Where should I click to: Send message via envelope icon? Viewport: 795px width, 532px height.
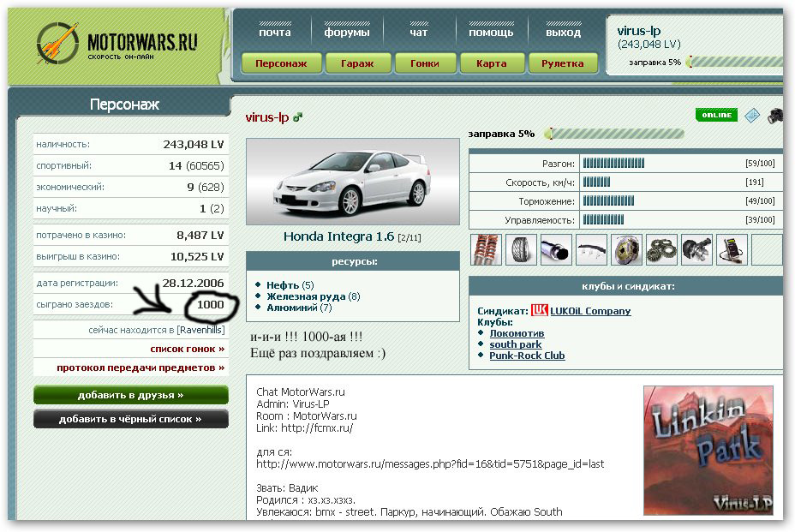coord(751,116)
